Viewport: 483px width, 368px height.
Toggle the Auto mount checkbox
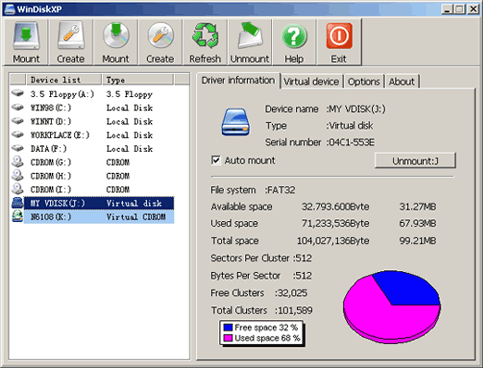pos(216,160)
